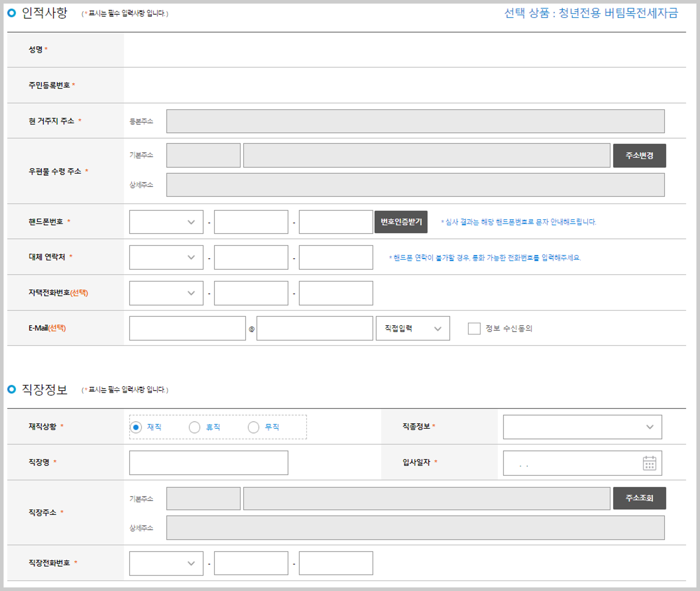Screen dimensions: 700x591
Task: Click the E-Mail ID input field
Action: (x=187, y=328)
